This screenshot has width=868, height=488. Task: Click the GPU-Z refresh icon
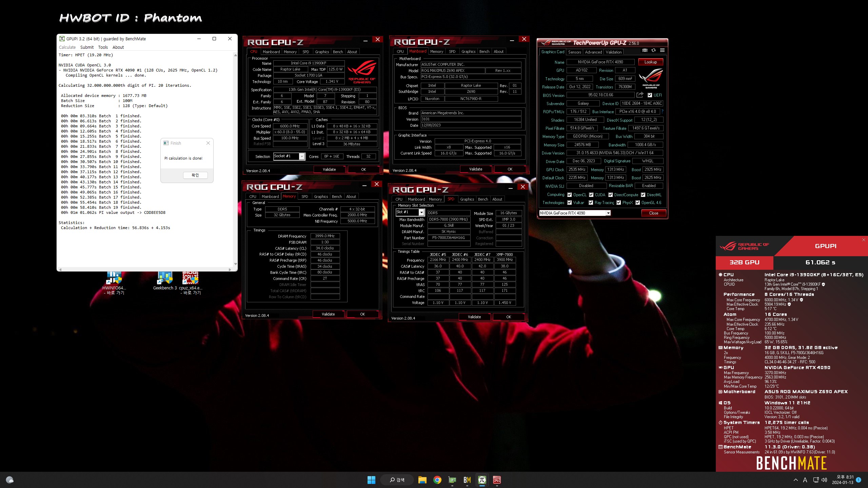(x=653, y=50)
